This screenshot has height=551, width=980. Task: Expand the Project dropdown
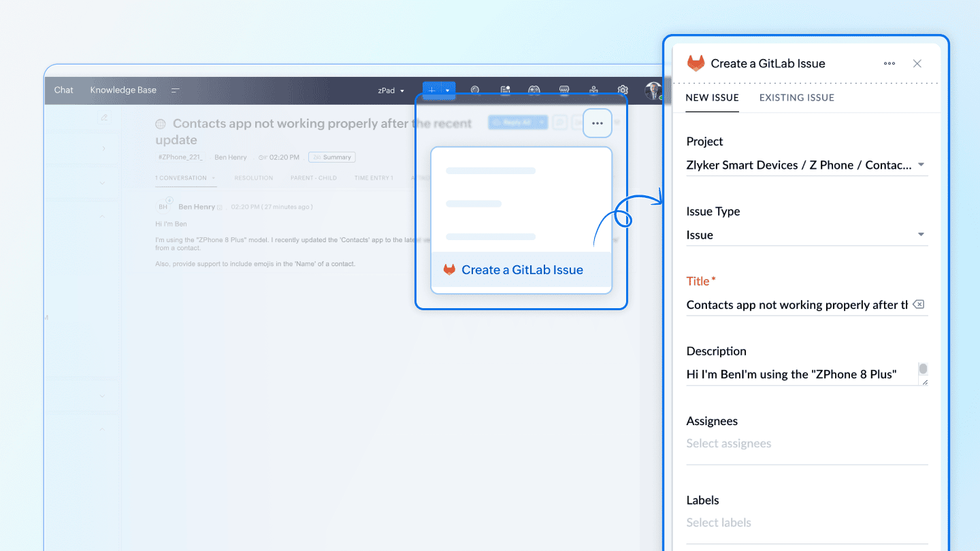coord(921,165)
